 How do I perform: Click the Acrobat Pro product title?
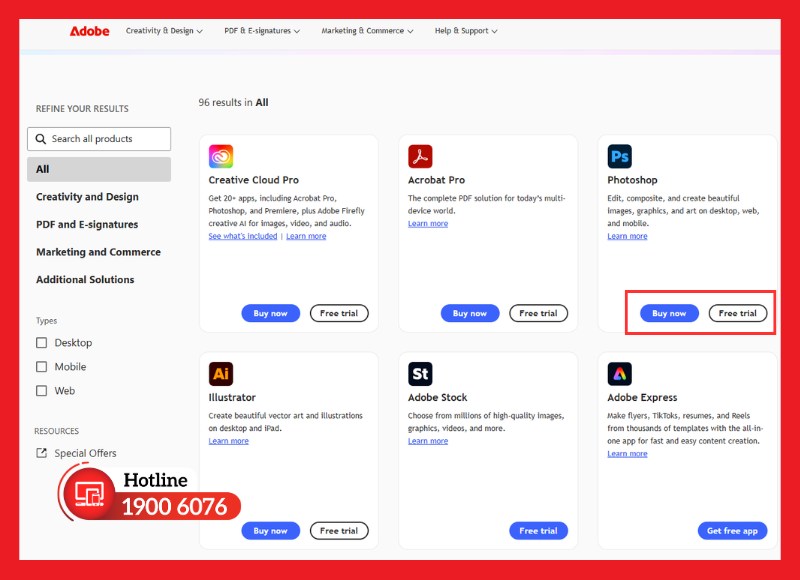click(x=437, y=180)
